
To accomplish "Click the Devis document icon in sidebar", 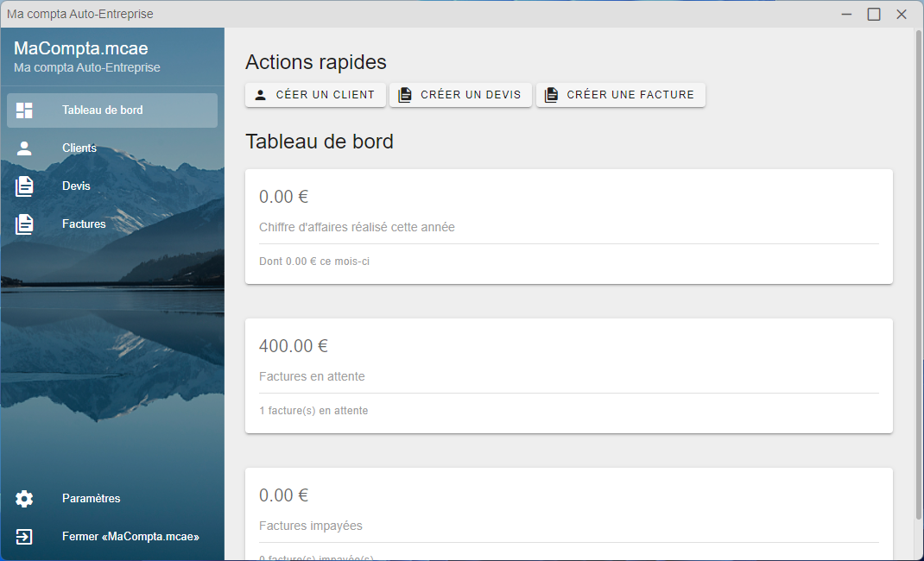I will [x=24, y=186].
